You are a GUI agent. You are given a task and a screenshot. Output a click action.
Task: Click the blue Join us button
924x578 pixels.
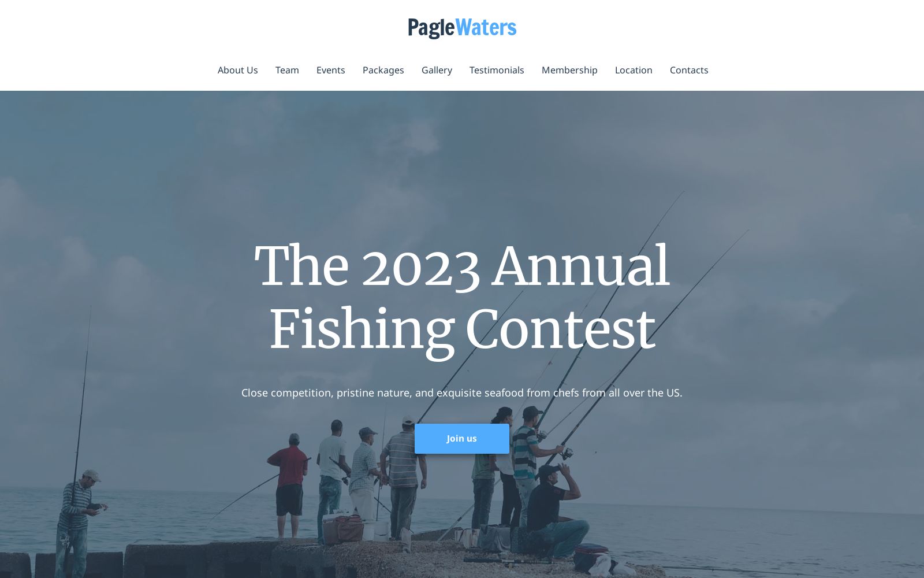(x=462, y=439)
